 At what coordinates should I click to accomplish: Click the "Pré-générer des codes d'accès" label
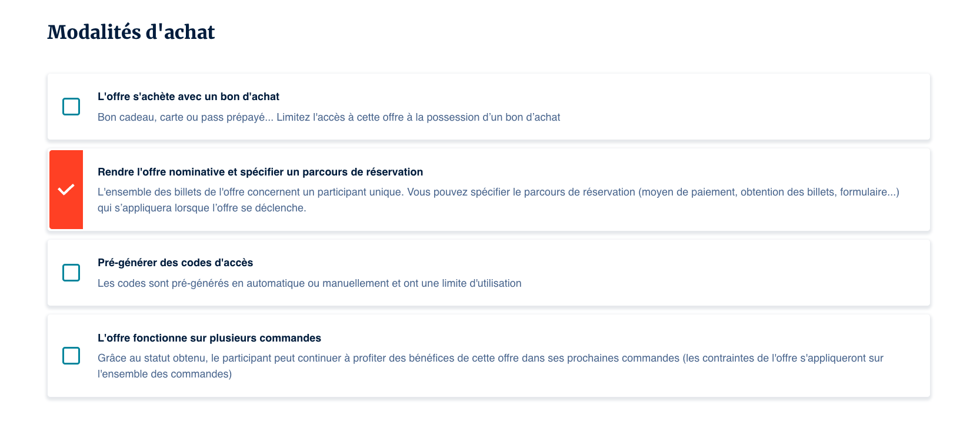point(175,263)
